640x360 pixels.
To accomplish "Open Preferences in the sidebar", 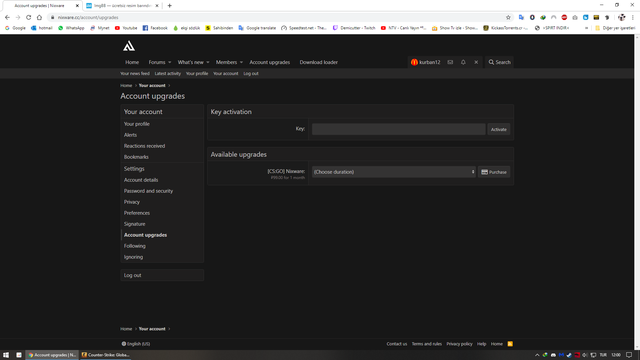I will pos(137,213).
